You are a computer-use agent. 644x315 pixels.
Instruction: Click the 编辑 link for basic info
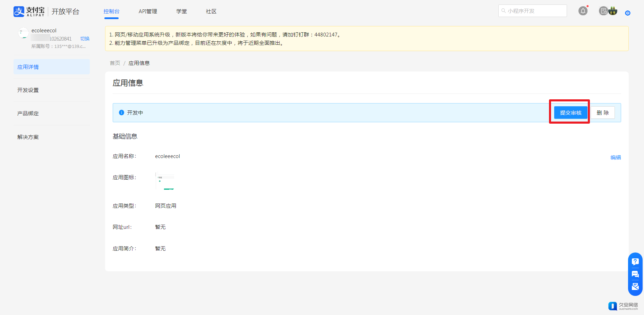point(616,157)
